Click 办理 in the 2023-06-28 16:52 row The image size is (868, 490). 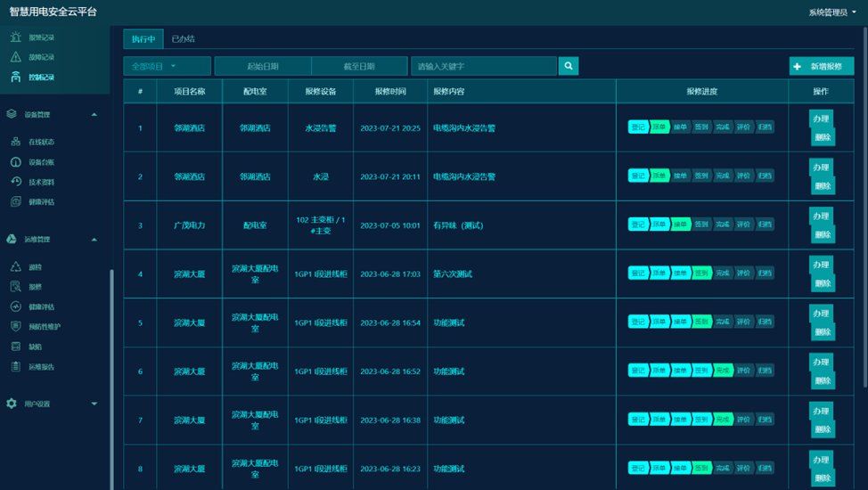(x=821, y=362)
